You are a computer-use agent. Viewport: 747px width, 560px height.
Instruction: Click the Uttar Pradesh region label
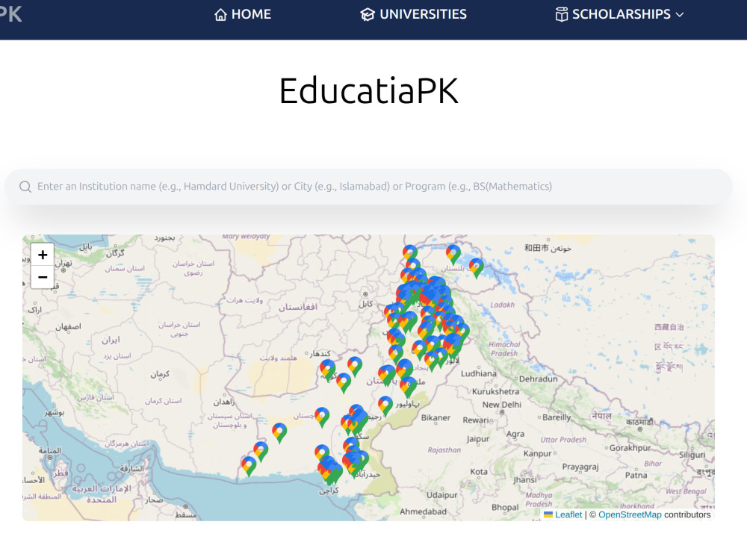pyautogui.click(x=563, y=440)
